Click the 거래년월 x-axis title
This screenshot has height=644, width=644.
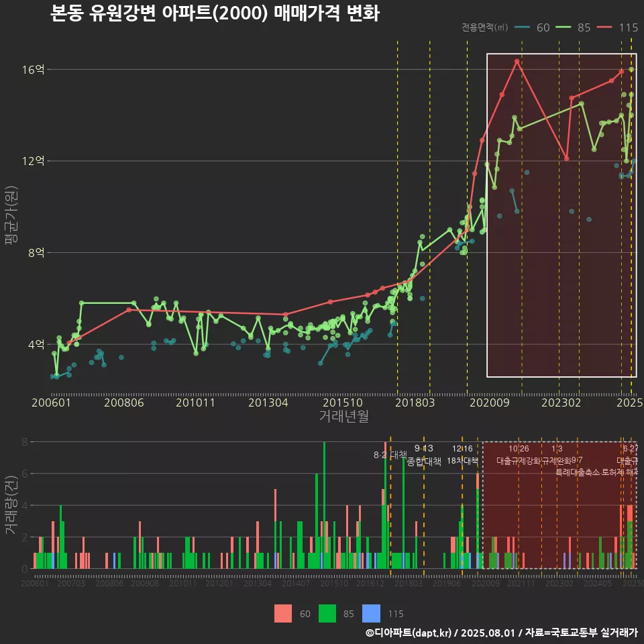click(343, 416)
